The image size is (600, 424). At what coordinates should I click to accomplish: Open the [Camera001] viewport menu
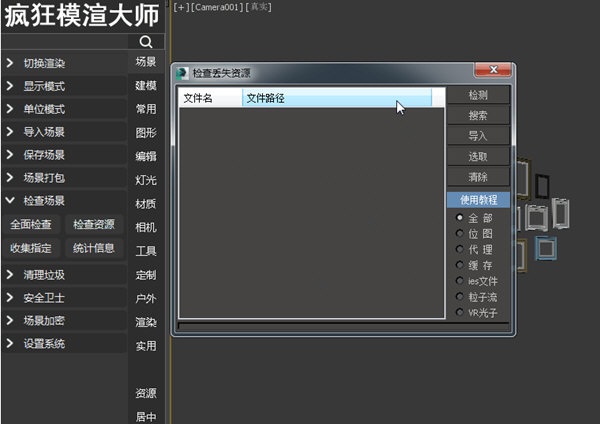point(217,7)
